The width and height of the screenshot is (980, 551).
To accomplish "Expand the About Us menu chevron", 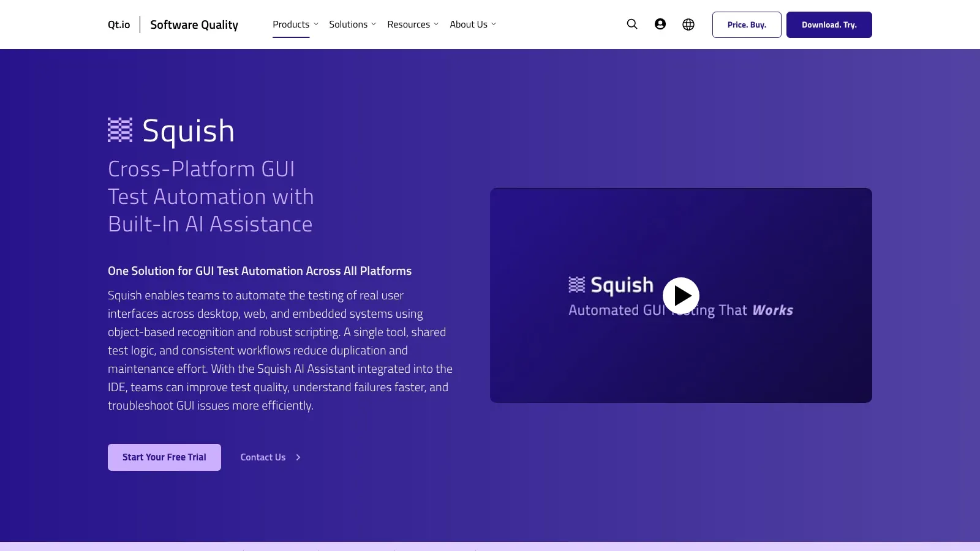I will point(494,24).
